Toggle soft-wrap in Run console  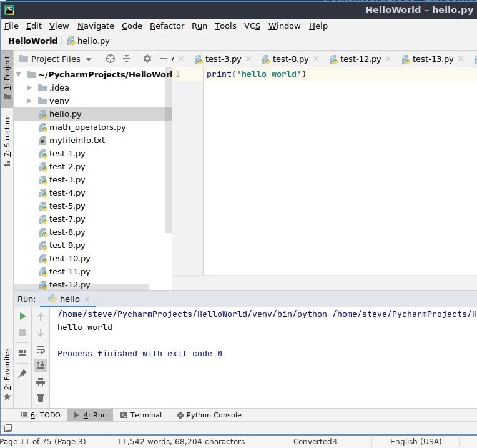pos(41,349)
